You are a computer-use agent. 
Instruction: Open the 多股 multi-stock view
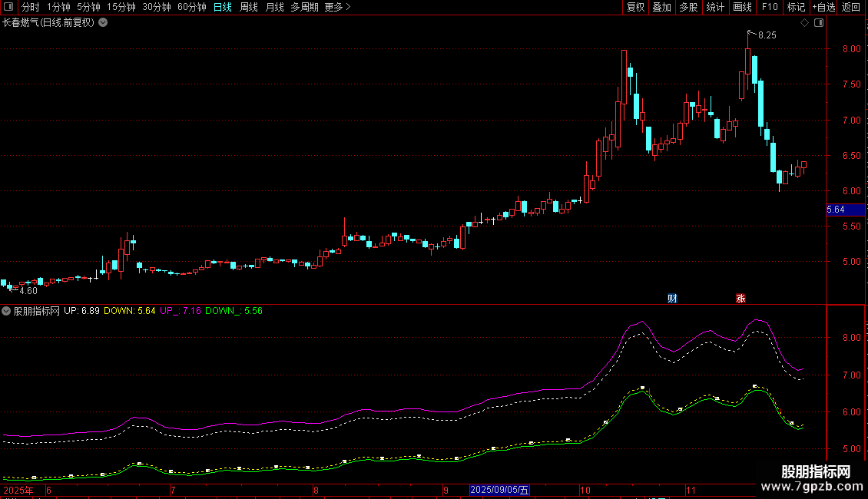point(689,7)
